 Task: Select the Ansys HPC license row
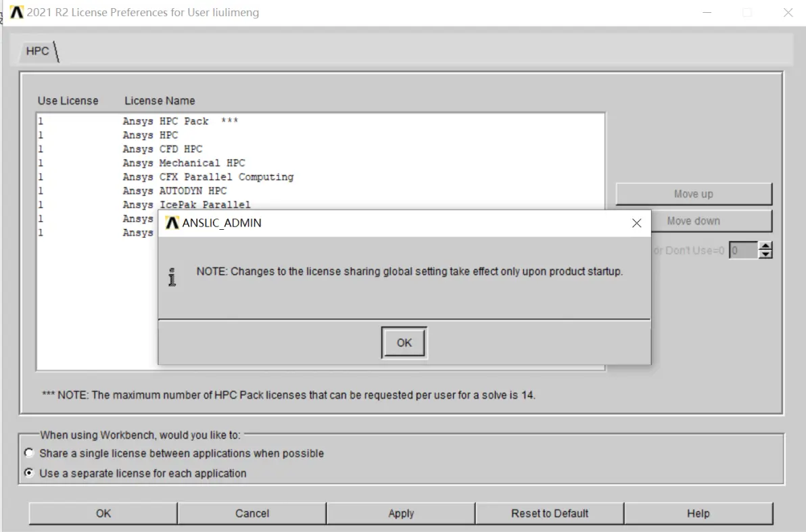pos(321,135)
